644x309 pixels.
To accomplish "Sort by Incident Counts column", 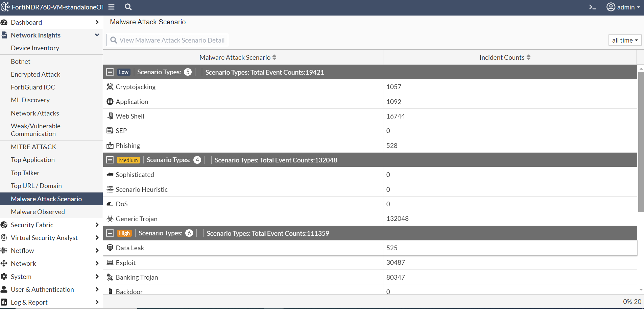I will point(505,57).
